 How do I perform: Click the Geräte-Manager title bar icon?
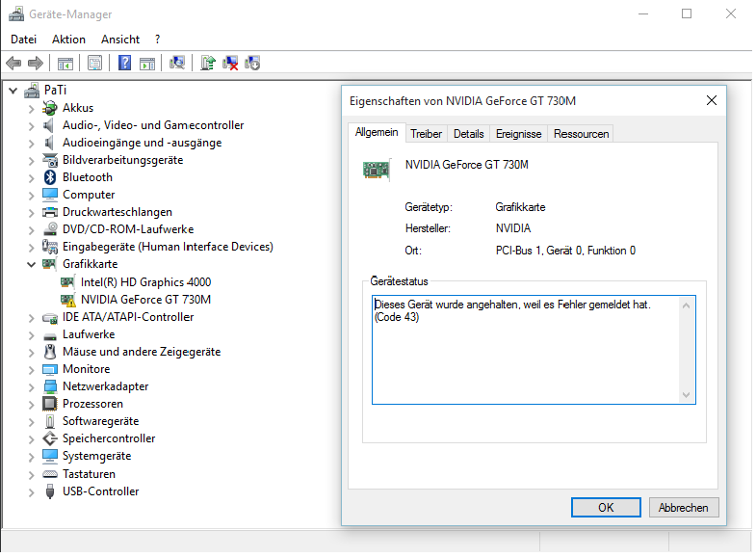pyautogui.click(x=16, y=13)
